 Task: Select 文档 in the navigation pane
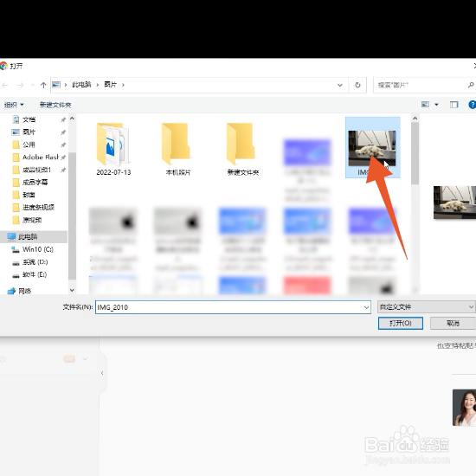tap(29, 119)
